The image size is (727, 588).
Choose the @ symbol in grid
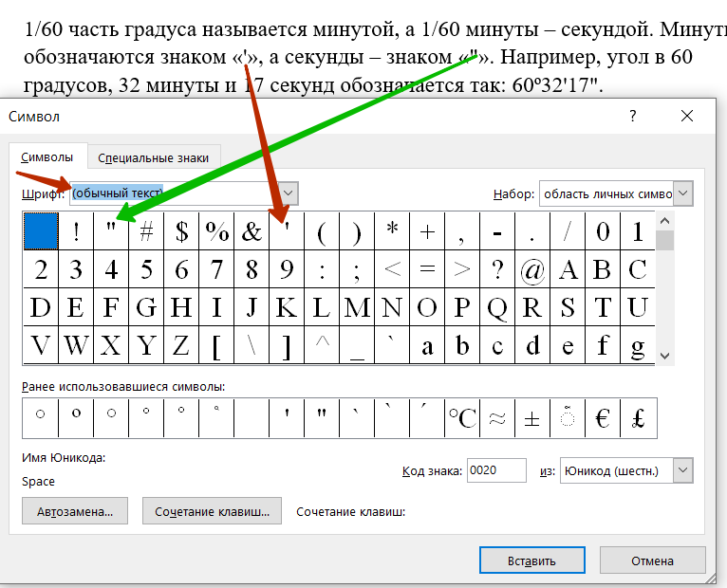point(532,269)
